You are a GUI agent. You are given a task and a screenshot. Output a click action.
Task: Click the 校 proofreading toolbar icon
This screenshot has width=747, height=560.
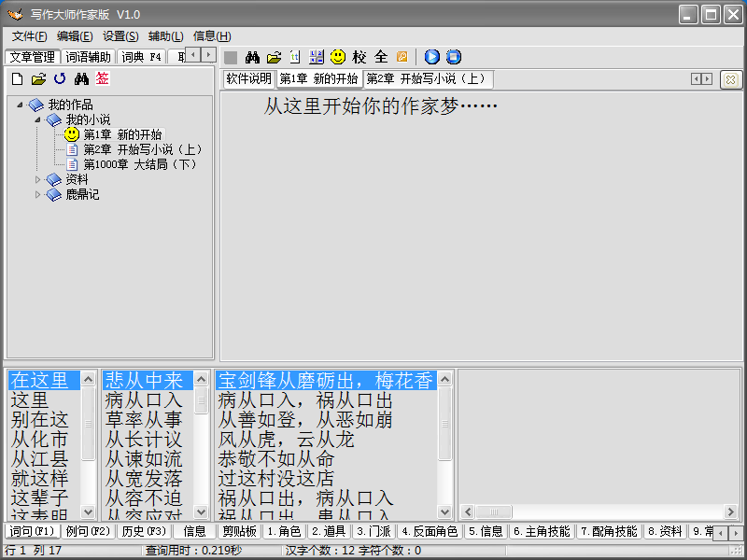click(359, 57)
